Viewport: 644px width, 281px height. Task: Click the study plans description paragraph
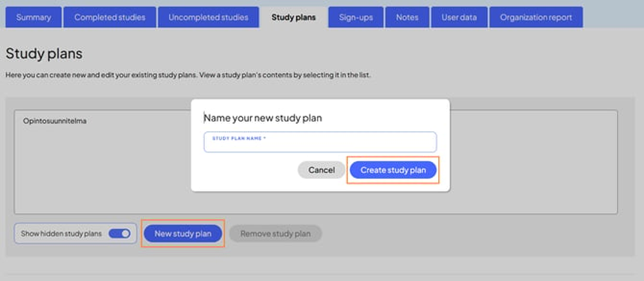pos(188,75)
